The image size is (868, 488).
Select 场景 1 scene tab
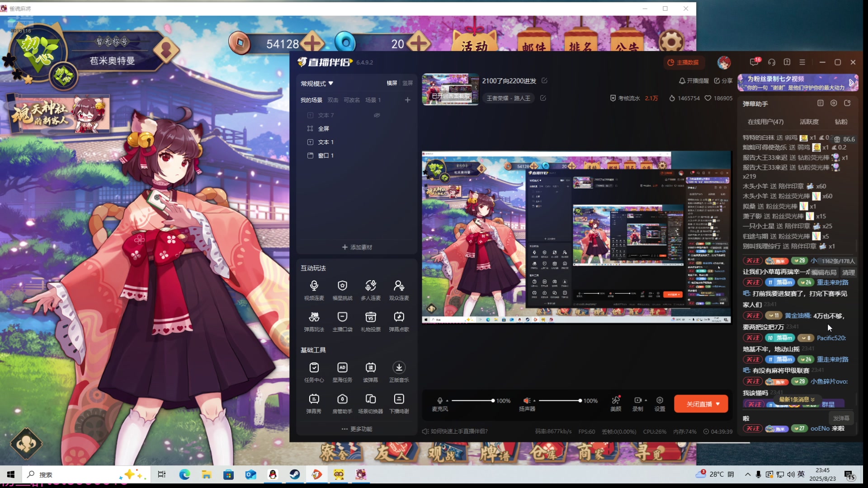[x=373, y=100]
